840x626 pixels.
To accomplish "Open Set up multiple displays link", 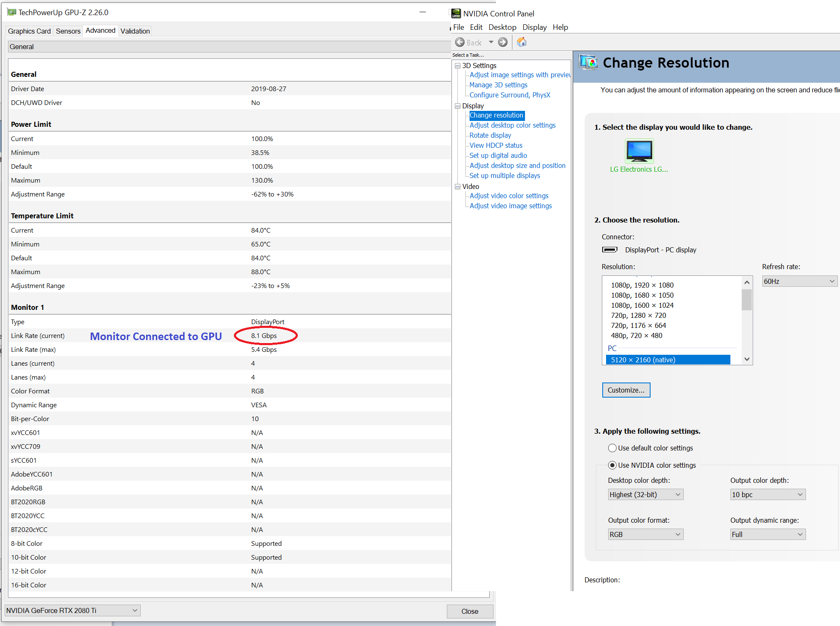I will (x=505, y=175).
